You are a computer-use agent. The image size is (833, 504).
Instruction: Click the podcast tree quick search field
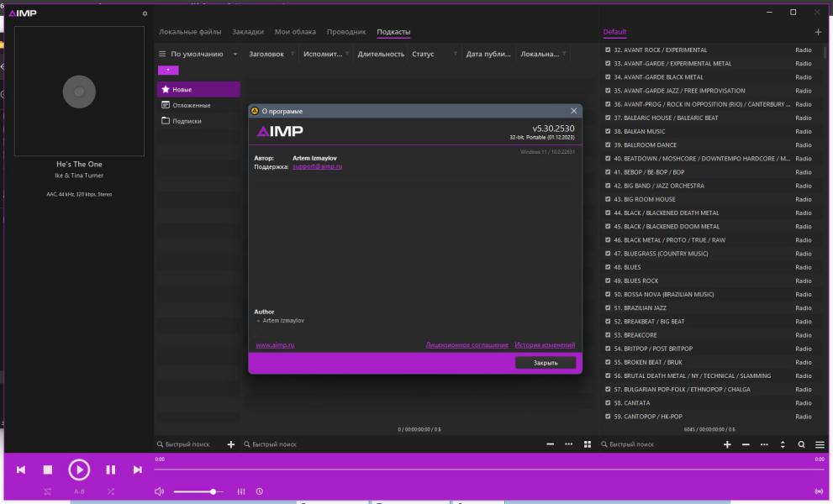[190, 444]
